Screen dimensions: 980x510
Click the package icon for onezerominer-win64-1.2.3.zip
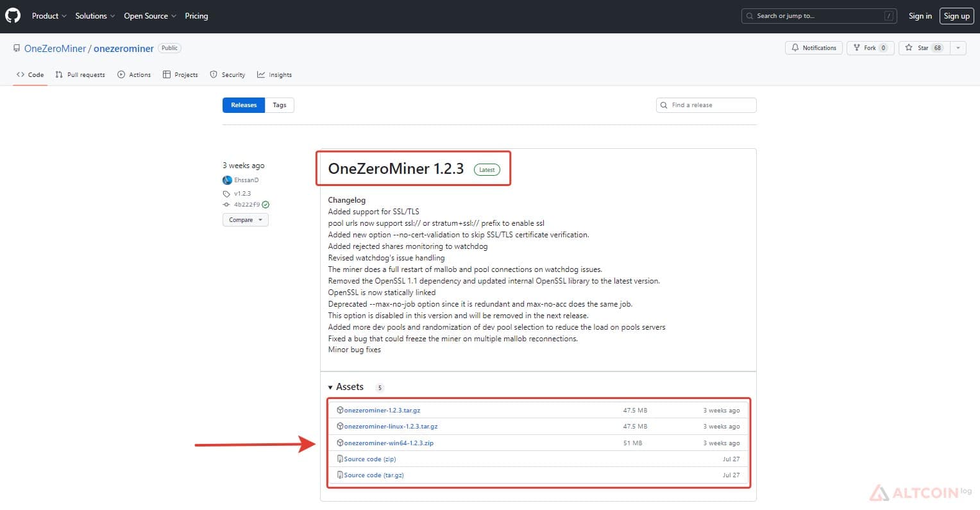340,443
